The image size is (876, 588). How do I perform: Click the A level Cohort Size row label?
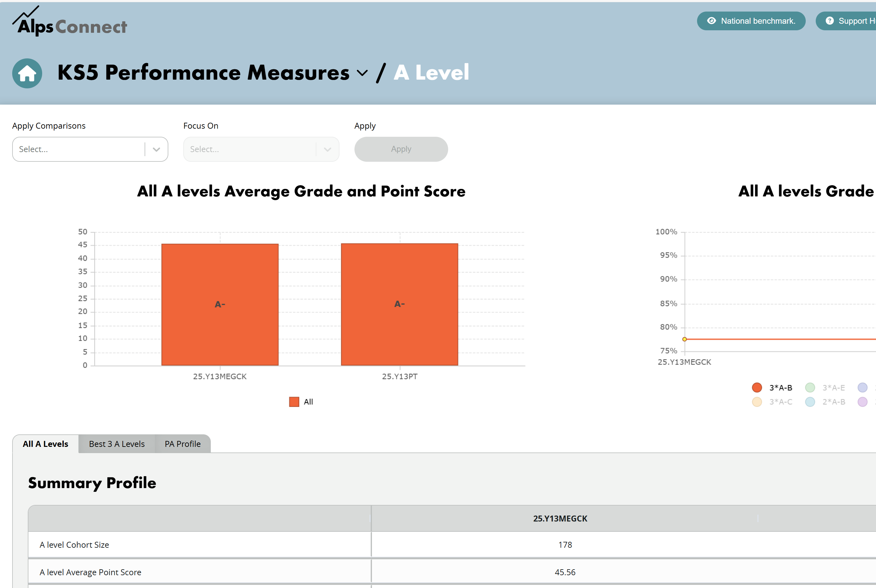click(x=74, y=545)
